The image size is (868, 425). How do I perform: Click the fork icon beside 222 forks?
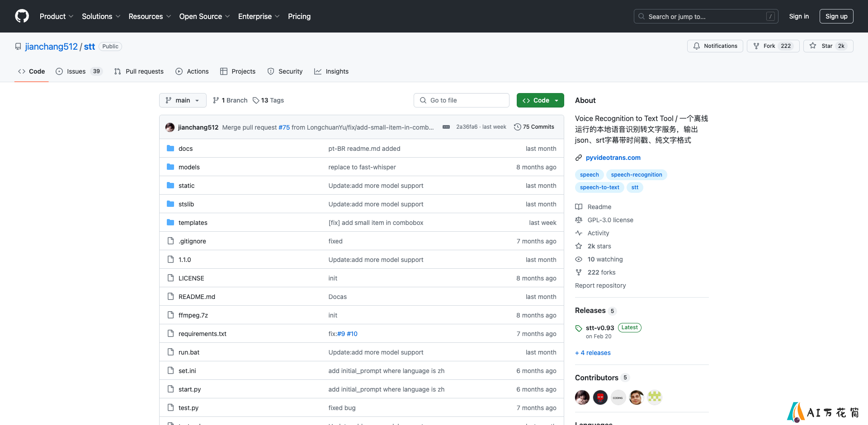pos(579,272)
